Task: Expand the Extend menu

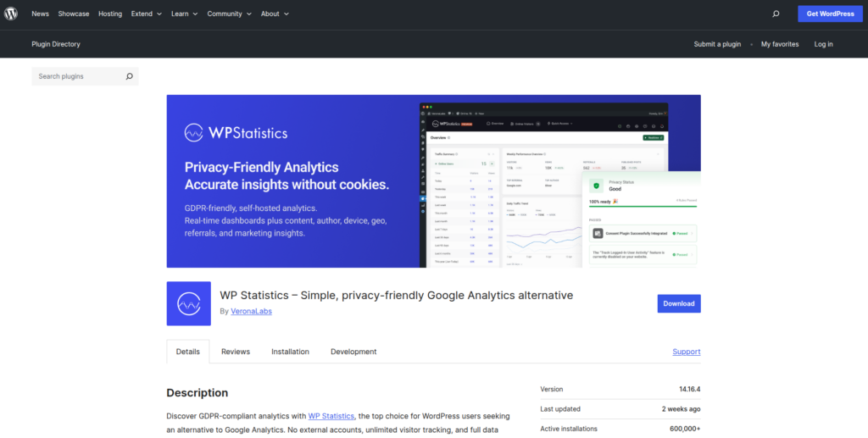Action: 146,14
